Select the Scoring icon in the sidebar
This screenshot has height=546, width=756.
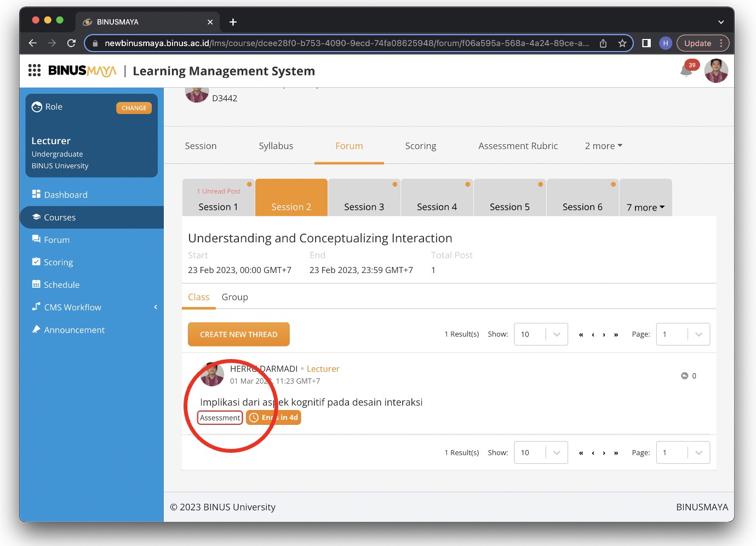tap(35, 262)
